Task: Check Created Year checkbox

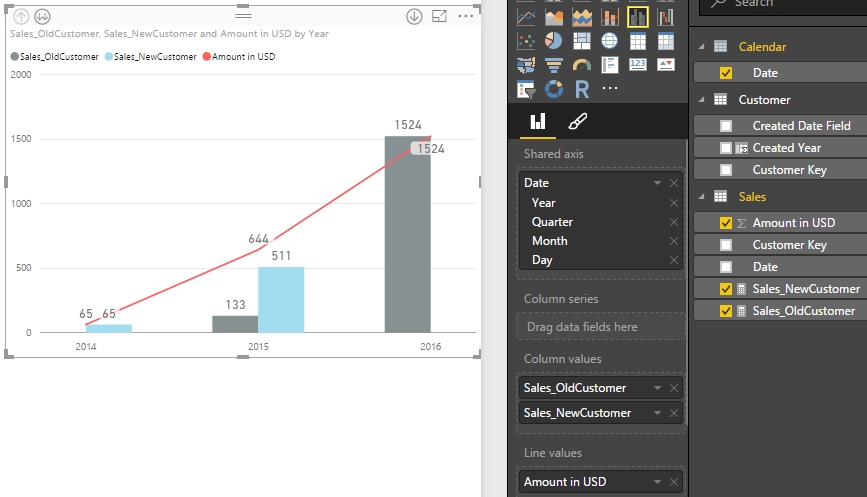Action: [726, 148]
